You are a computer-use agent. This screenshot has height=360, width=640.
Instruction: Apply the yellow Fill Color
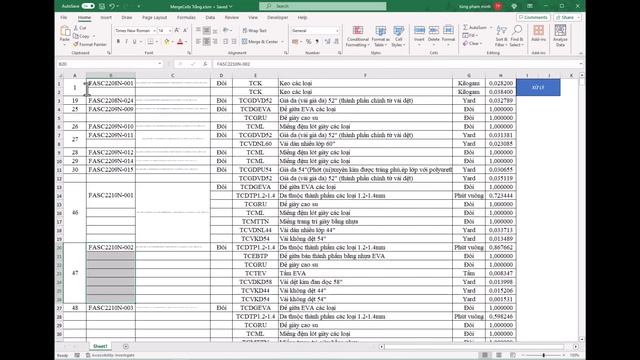tap(167, 42)
